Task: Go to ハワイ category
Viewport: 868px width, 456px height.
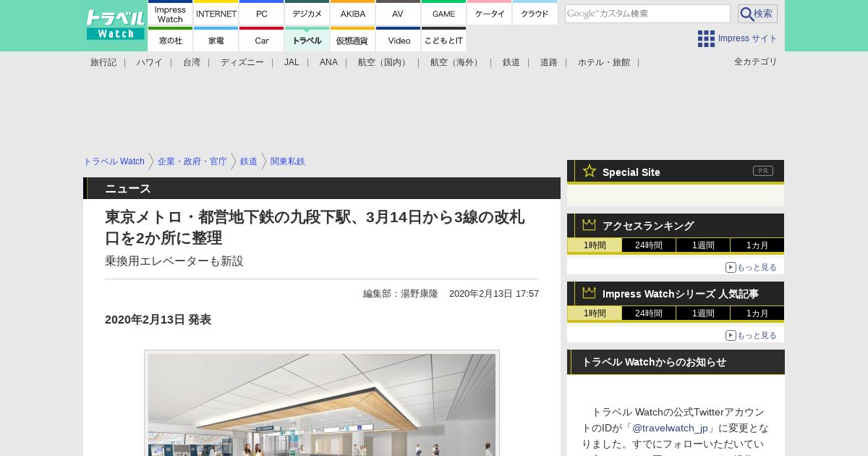Action: (150, 62)
